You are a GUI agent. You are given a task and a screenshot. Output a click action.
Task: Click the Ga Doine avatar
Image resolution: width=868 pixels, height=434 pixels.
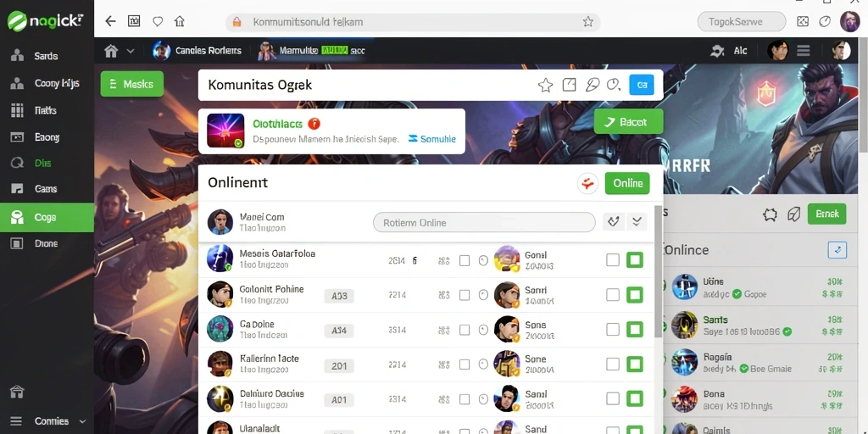coord(220,329)
